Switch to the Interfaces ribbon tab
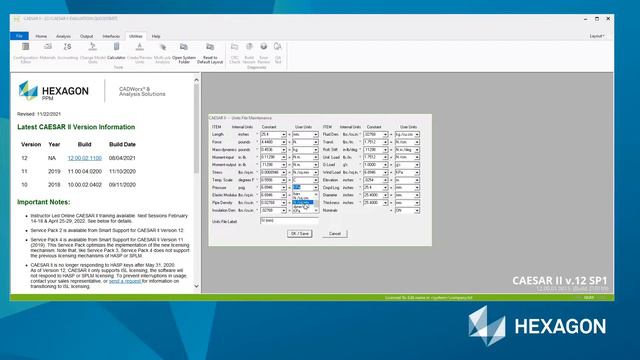The height and width of the screenshot is (360, 640). pyautogui.click(x=111, y=36)
